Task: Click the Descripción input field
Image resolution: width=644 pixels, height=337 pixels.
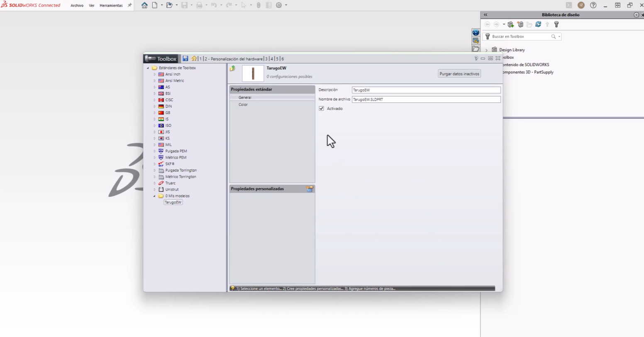Action: tap(425, 90)
